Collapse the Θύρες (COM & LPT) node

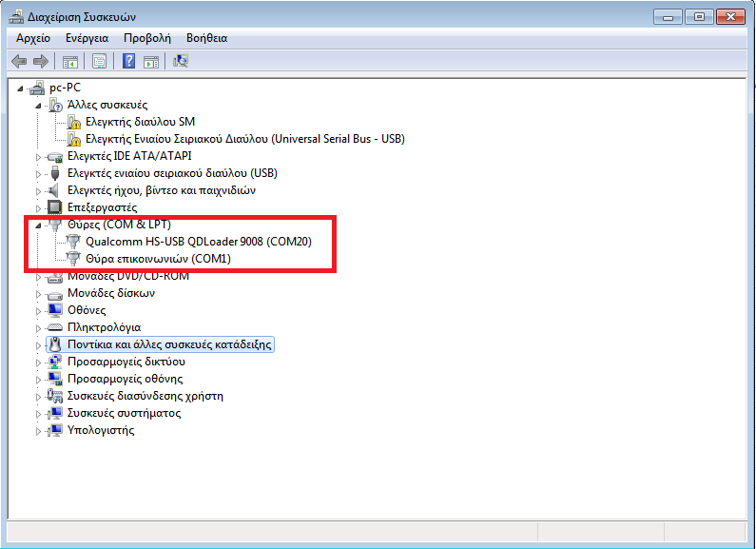[38, 225]
